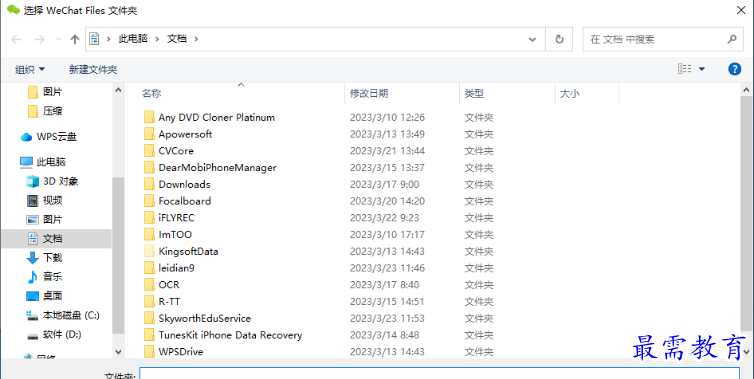Expand the chevron after 文档 breadcrumb

point(196,39)
